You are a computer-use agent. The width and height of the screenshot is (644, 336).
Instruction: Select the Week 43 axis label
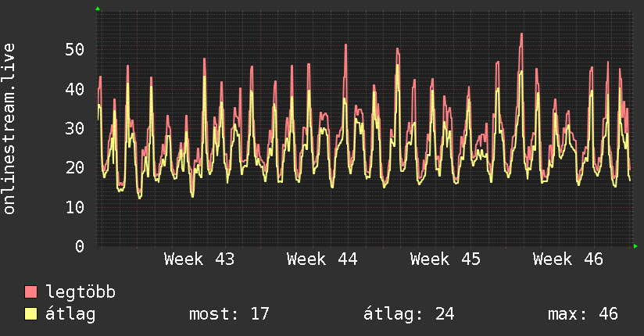point(199,259)
